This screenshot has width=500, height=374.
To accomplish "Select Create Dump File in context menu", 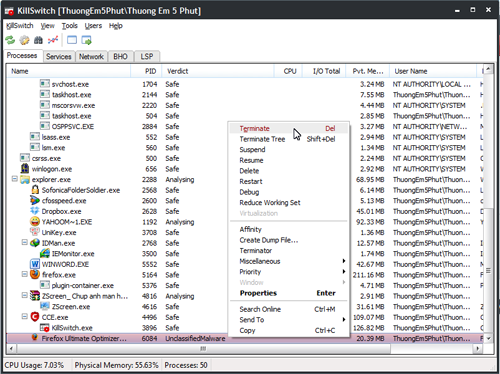I will (x=289, y=240).
